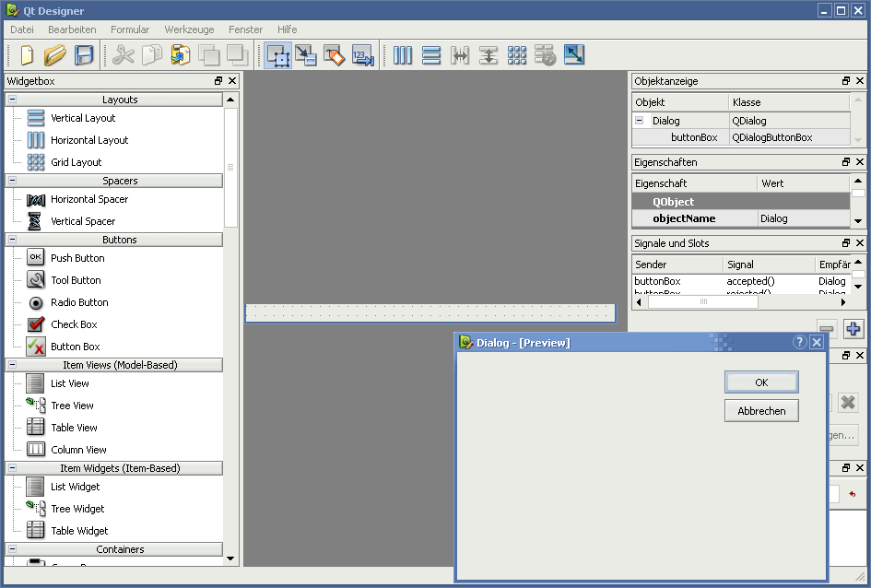Image resolution: width=871 pixels, height=588 pixels.
Task: Select Table Widget in Widgetbox
Action: tap(79, 532)
